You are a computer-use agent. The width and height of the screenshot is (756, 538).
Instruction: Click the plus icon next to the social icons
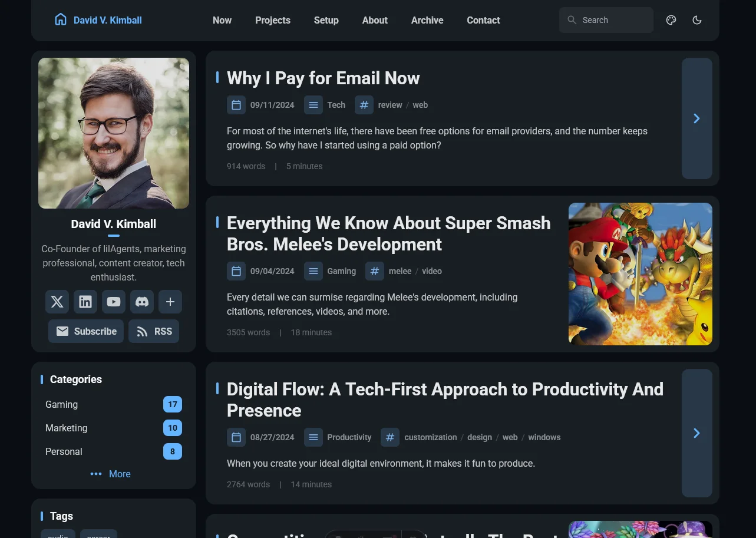(x=170, y=302)
